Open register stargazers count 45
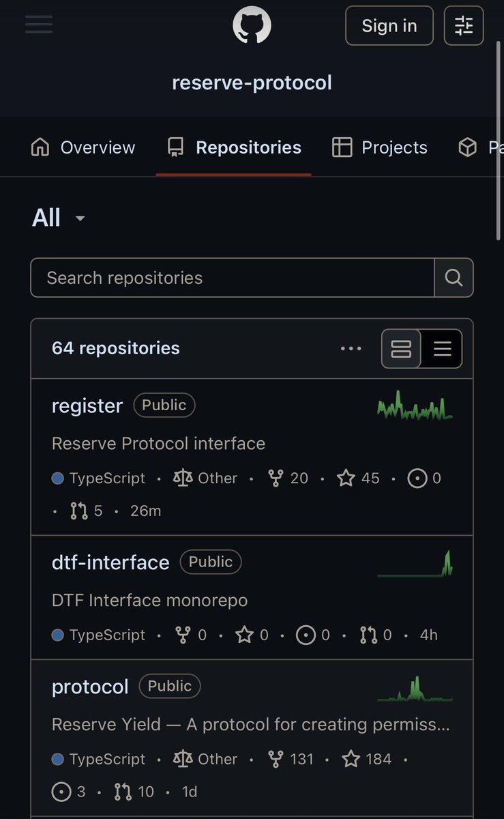504x819 pixels. (x=358, y=478)
